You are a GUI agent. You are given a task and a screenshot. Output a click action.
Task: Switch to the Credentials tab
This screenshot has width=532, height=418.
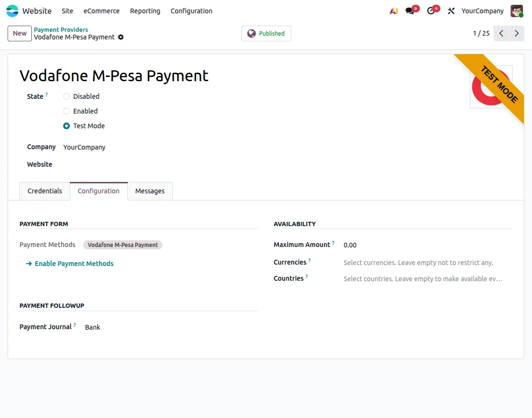point(45,191)
